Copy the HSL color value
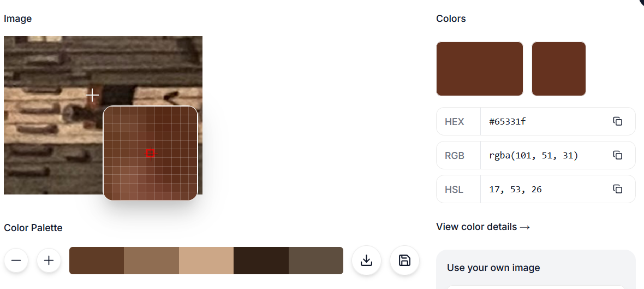The width and height of the screenshot is (644, 289). [x=617, y=189]
